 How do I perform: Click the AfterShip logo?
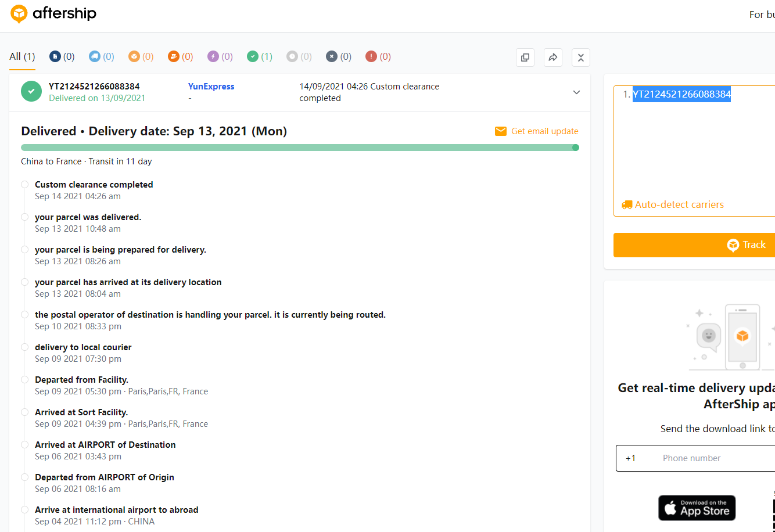click(53, 14)
